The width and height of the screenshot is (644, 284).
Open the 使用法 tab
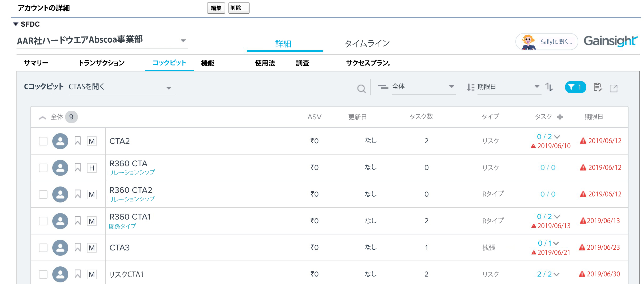pyautogui.click(x=265, y=63)
